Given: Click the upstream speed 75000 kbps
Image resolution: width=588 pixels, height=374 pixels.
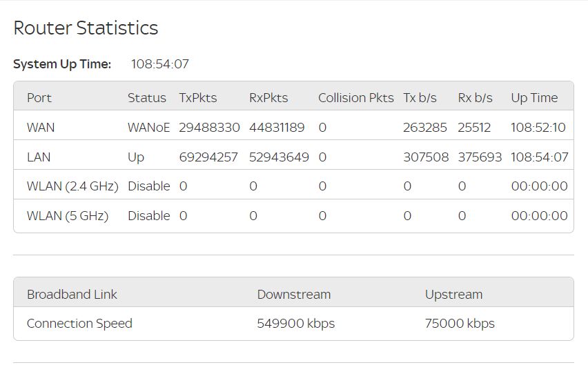Looking at the screenshot, I should (460, 324).
